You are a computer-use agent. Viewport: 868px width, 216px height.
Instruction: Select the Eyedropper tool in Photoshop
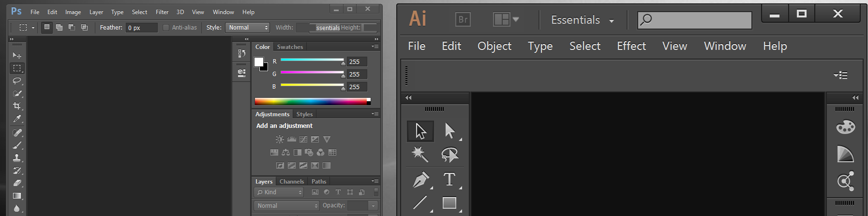point(17,119)
